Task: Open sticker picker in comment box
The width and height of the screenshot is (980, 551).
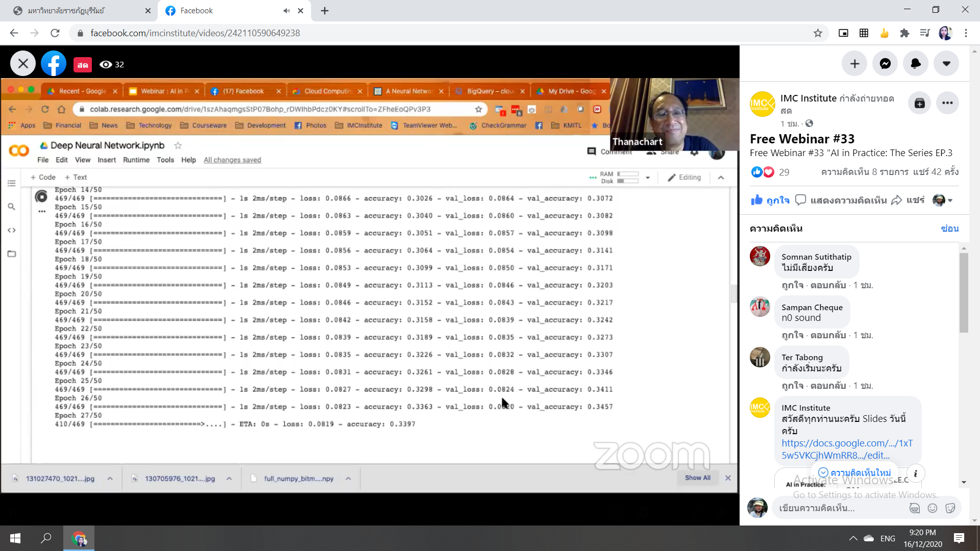Action: point(950,508)
